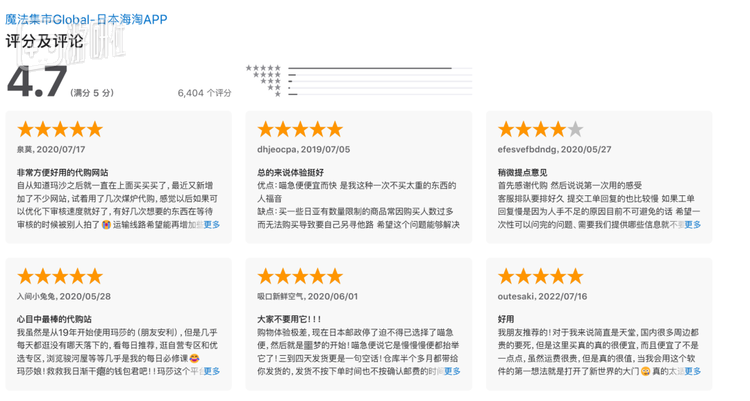
Task: Show the full outesaki review via 更多
Action: click(692, 371)
